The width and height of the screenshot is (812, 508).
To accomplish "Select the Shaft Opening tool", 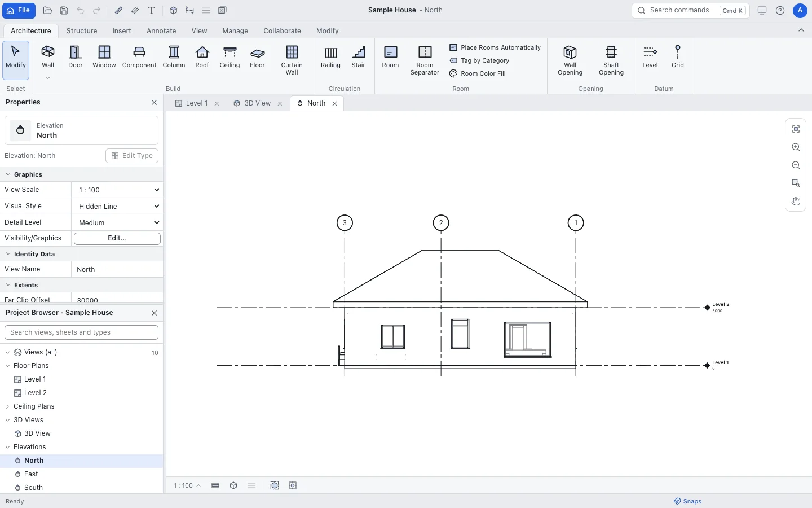I will pyautogui.click(x=611, y=60).
